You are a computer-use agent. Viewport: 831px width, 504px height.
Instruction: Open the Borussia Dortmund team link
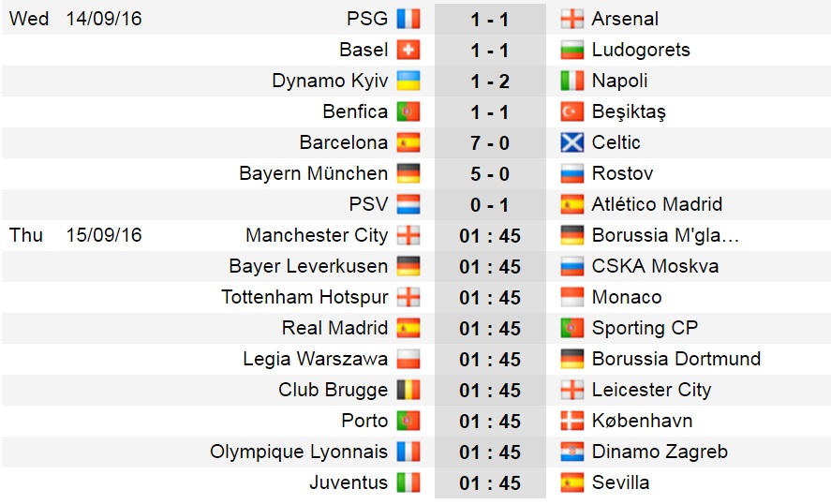point(676,359)
